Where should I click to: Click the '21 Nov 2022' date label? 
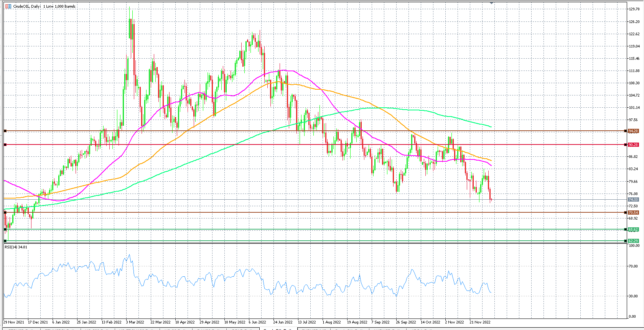click(x=480, y=322)
